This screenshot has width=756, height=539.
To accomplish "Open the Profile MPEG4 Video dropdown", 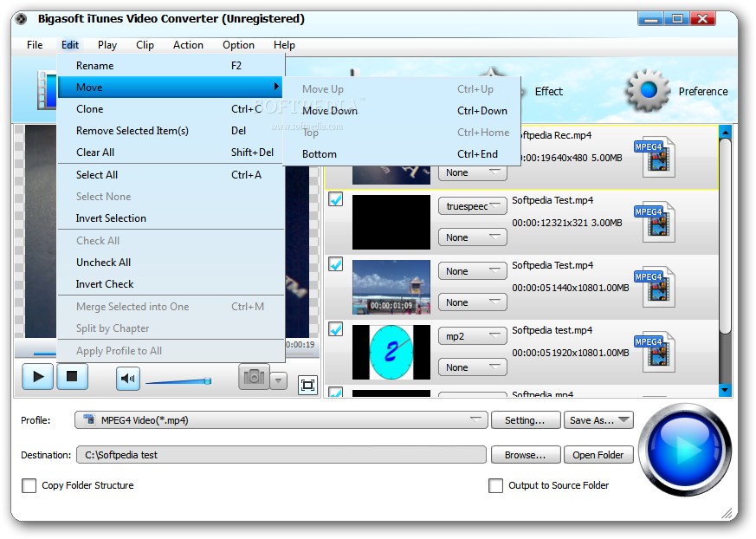I will click(x=281, y=420).
